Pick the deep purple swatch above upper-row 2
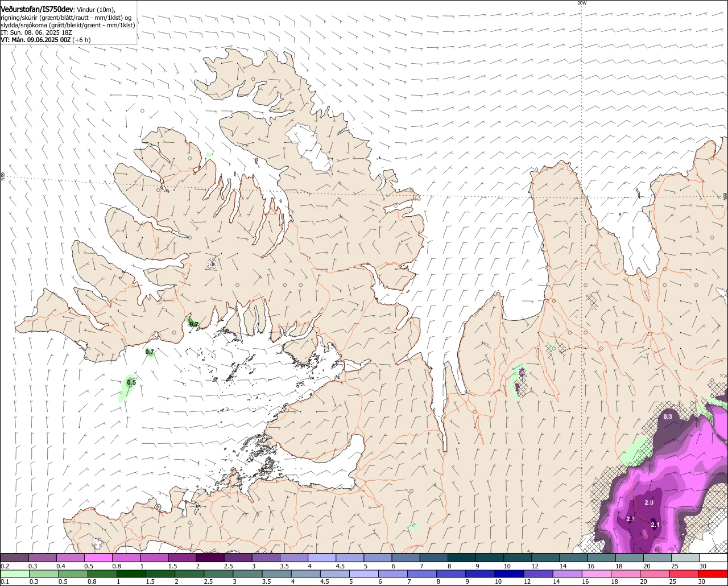 [x=210, y=558]
